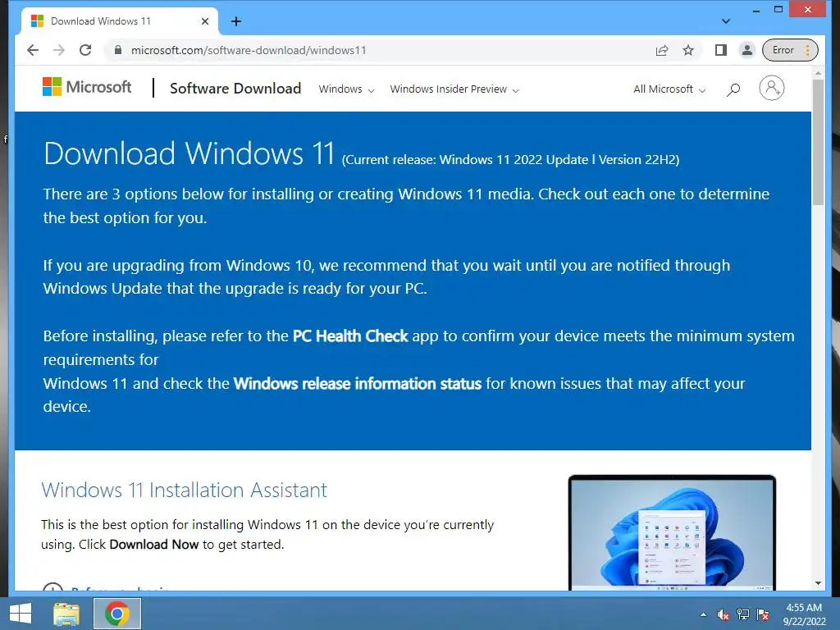840x630 pixels.
Task: Open File Explorer from the taskbar
Action: click(x=66, y=614)
